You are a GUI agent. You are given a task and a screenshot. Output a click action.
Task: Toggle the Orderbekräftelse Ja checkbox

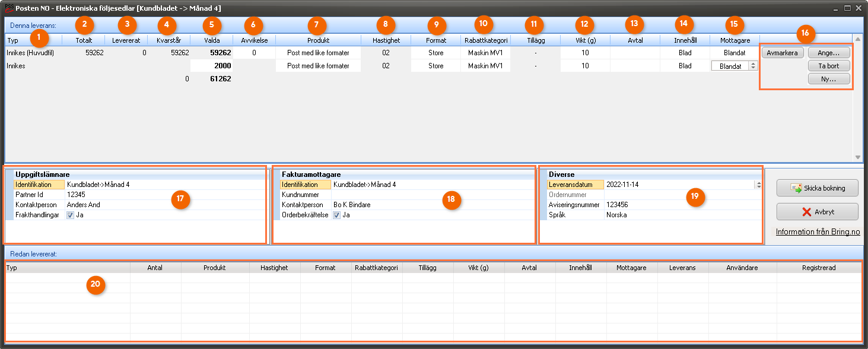[x=337, y=215]
